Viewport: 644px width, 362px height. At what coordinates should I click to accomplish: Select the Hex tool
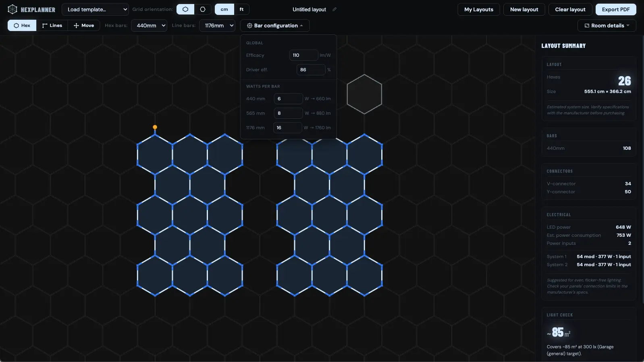tap(22, 25)
